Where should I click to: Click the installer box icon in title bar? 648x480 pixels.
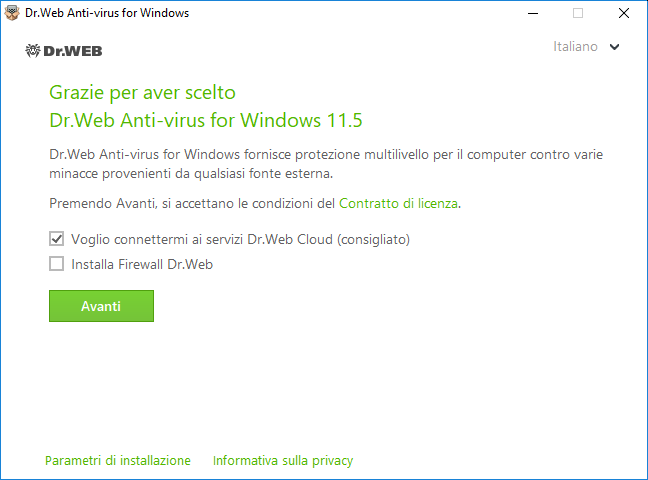[x=12, y=13]
